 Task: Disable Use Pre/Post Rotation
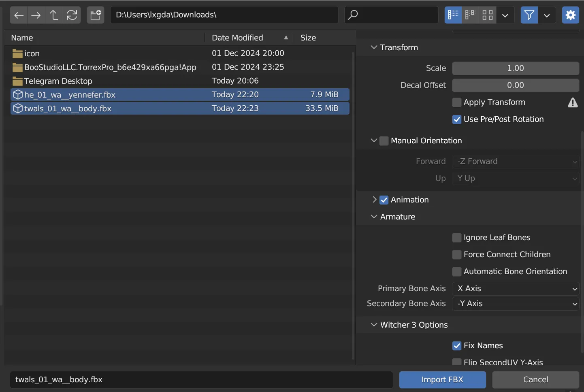(x=456, y=119)
